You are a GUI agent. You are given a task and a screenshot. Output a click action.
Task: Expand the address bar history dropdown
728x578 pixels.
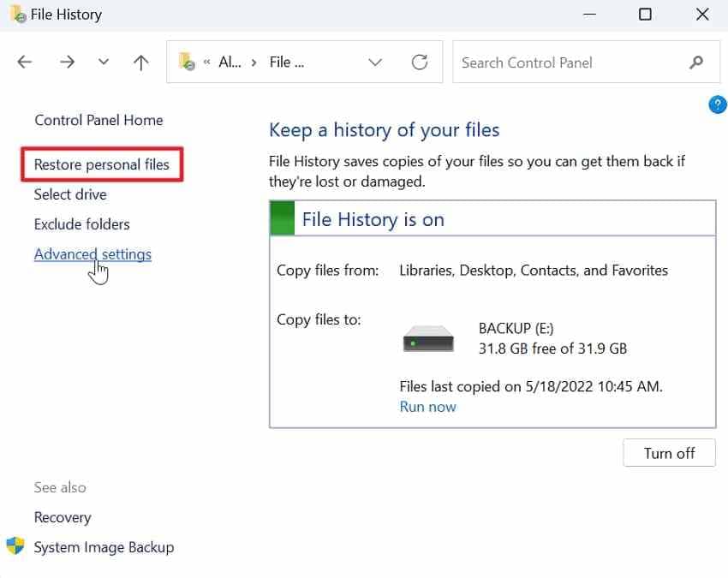(x=375, y=63)
